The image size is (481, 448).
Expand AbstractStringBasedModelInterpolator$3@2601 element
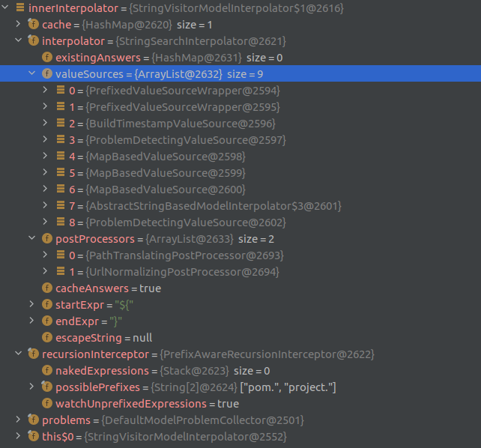pyautogui.click(x=45, y=205)
